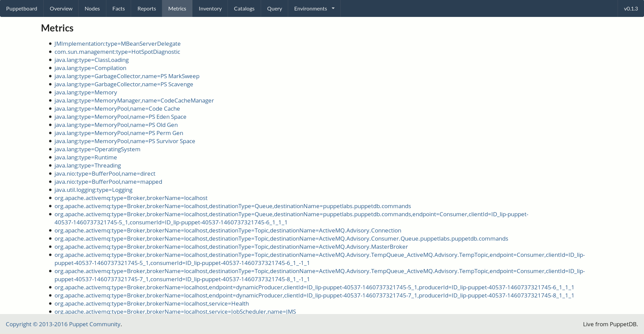Open the Nodes tab
This screenshot has height=334, width=644.
(x=92, y=8)
